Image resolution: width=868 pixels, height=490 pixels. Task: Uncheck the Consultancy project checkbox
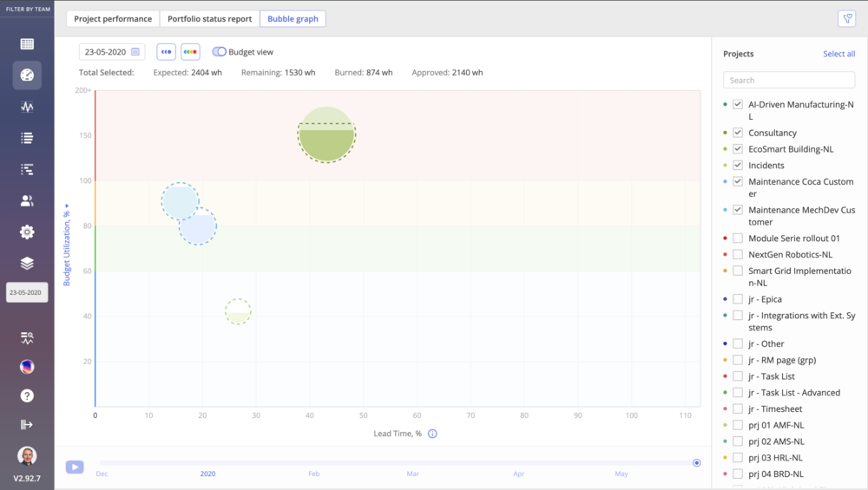pyautogui.click(x=738, y=133)
